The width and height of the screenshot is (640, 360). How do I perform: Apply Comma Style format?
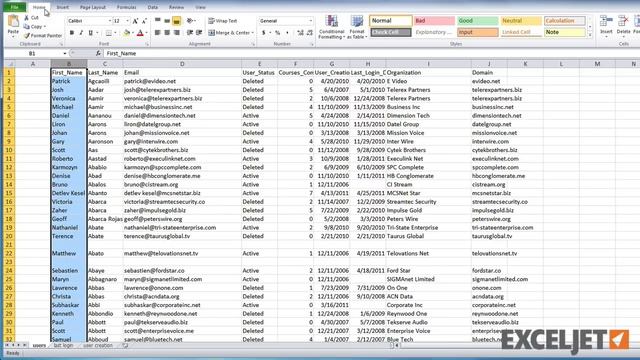click(x=287, y=33)
